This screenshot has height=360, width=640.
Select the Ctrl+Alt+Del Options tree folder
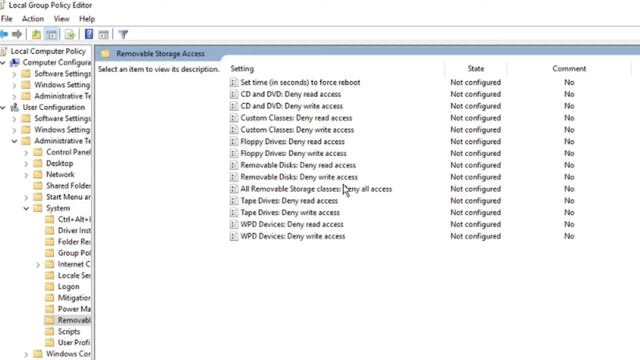[x=74, y=219]
